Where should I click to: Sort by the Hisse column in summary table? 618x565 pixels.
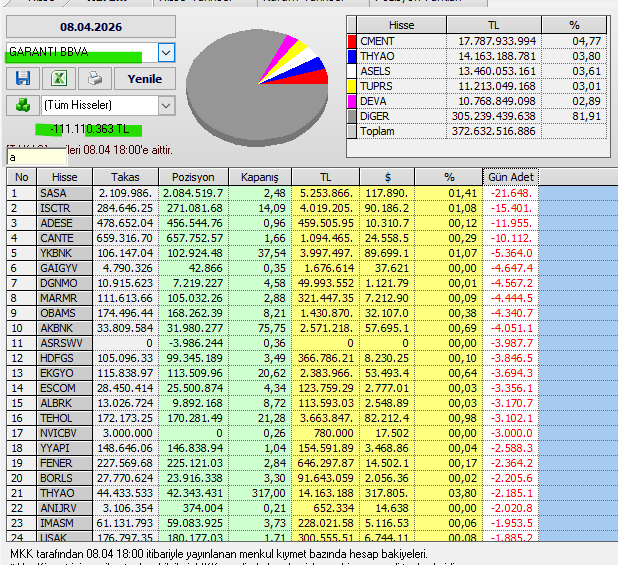coord(401,25)
